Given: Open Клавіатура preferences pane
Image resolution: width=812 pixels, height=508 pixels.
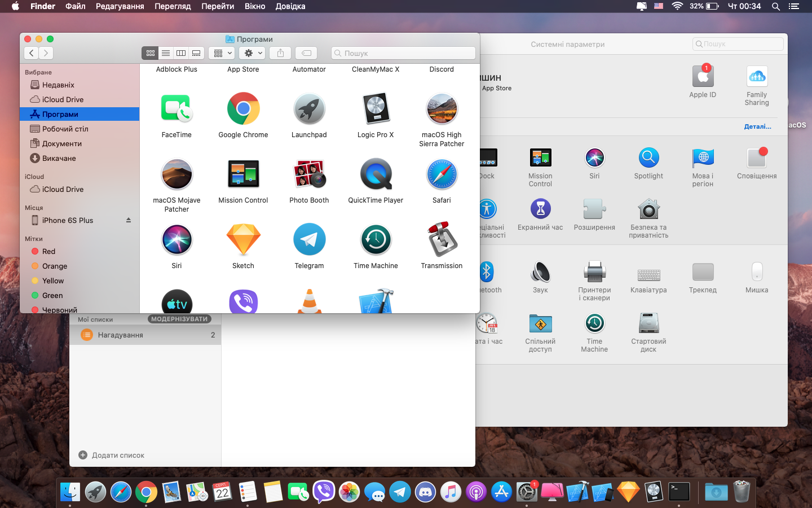Looking at the screenshot, I should pyautogui.click(x=648, y=275).
